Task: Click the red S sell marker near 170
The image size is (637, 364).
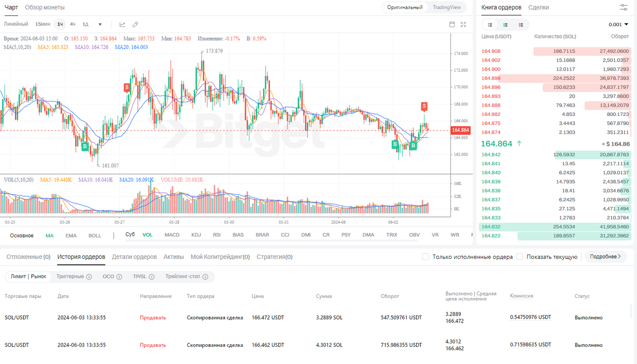Action: [127, 87]
